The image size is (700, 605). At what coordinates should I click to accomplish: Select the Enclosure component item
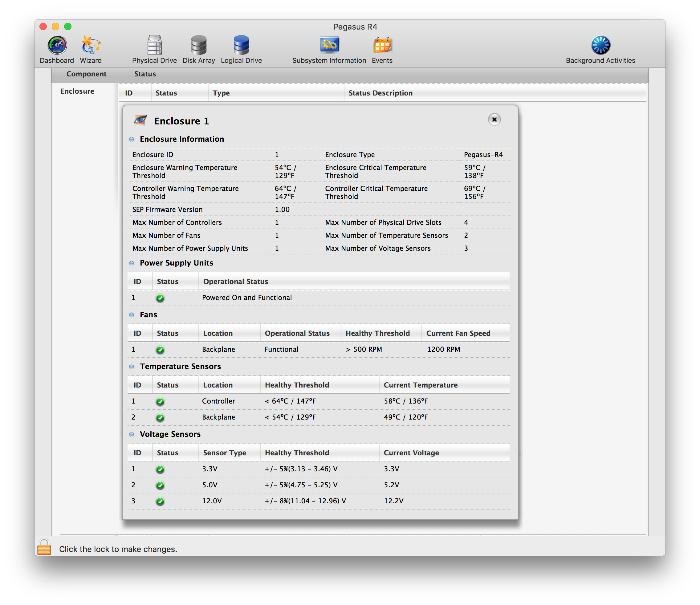(77, 91)
